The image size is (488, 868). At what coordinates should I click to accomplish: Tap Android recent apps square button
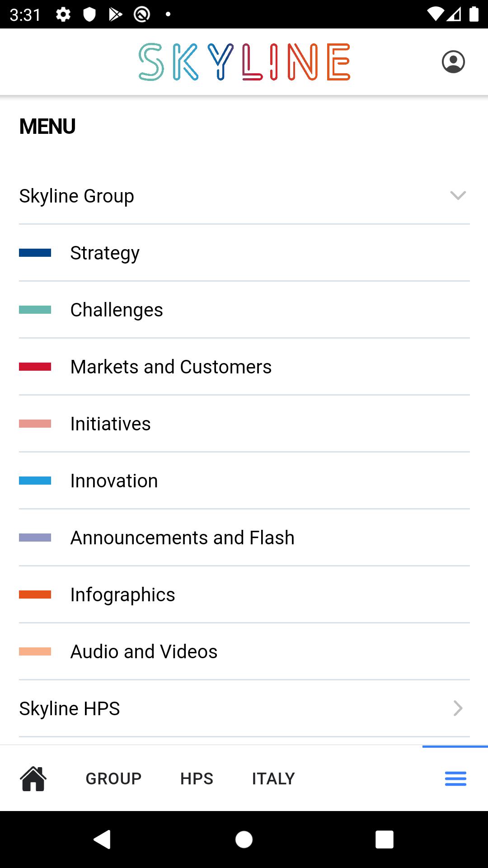(385, 840)
